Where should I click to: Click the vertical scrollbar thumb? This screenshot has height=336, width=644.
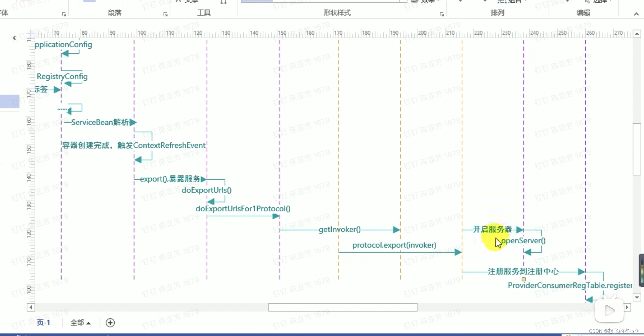click(637, 149)
